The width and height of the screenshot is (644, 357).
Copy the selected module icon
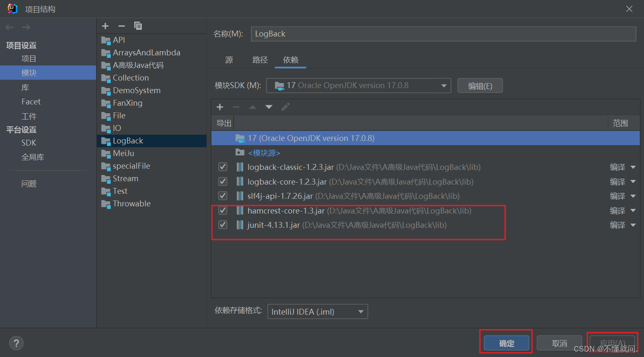(x=138, y=26)
